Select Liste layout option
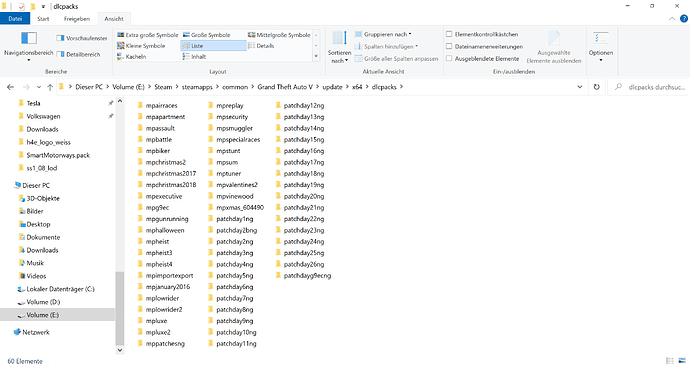The width and height of the screenshot is (690, 366). click(213, 46)
